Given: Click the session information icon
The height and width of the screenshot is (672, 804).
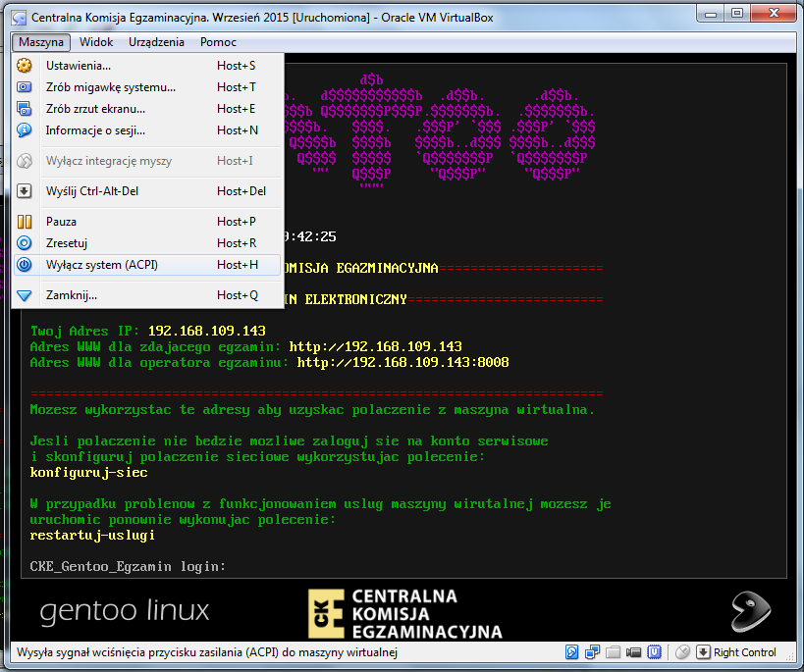Looking at the screenshot, I should click(x=25, y=130).
